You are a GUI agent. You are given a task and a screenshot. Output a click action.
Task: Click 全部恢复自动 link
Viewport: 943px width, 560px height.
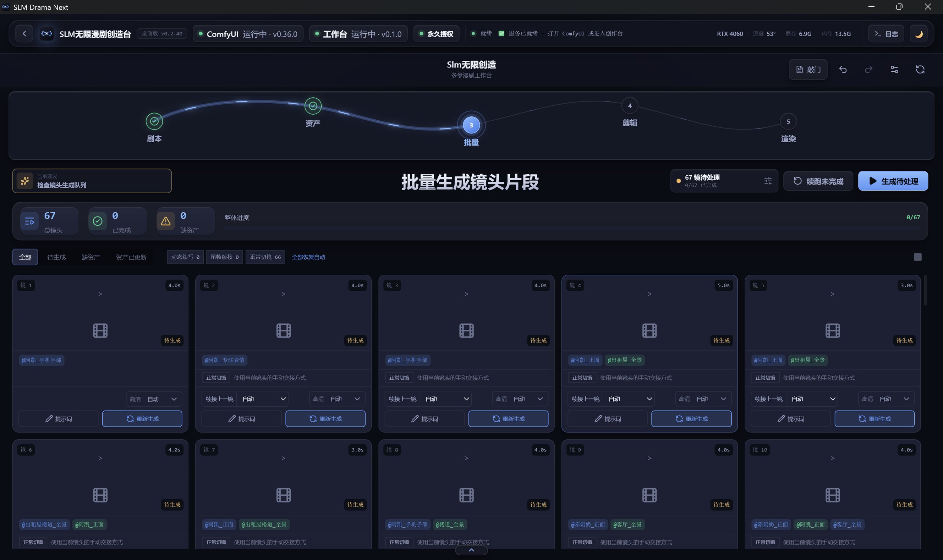(x=308, y=257)
